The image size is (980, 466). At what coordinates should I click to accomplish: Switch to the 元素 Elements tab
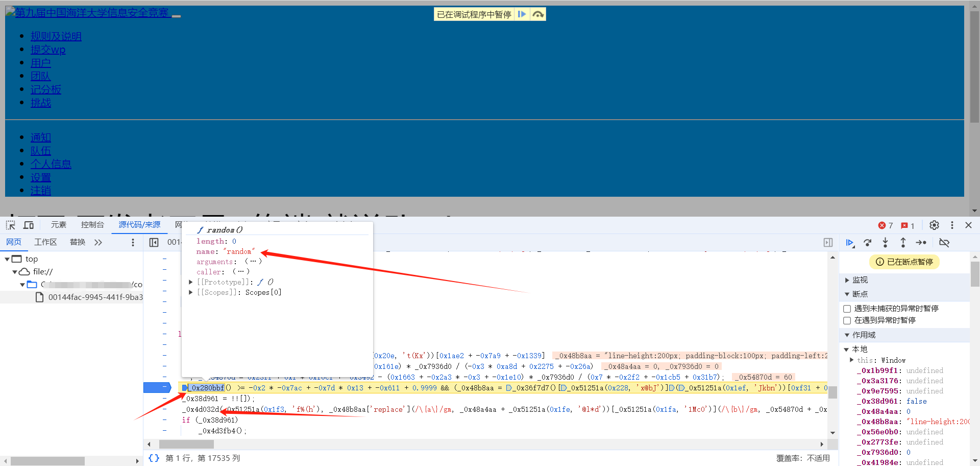pyautogui.click(x=59, y=225)
